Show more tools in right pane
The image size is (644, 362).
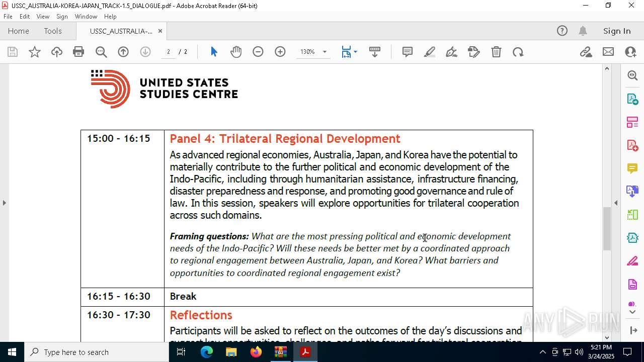[x=632, y=312]
